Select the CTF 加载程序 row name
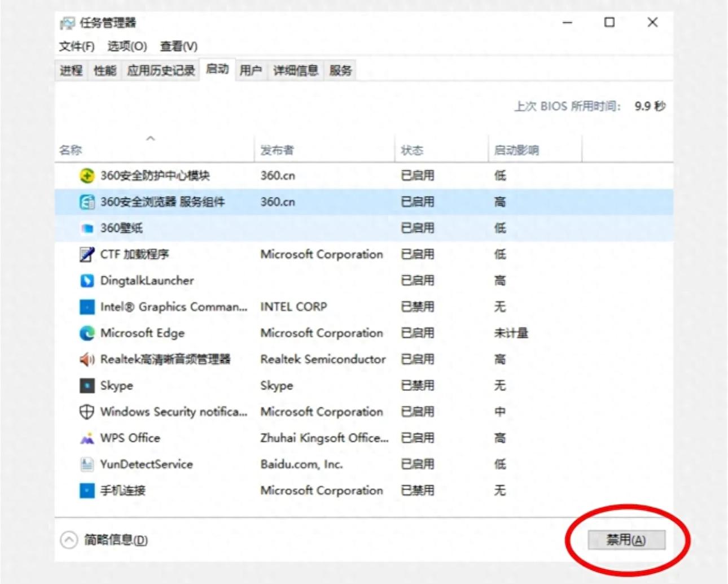Screen dimensions: 728x584 point(134,254)
